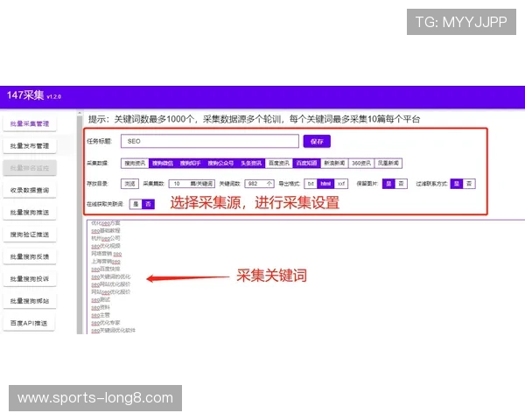Click the 保存 save button
Screen dimensions: 525x420
(317, 142)
